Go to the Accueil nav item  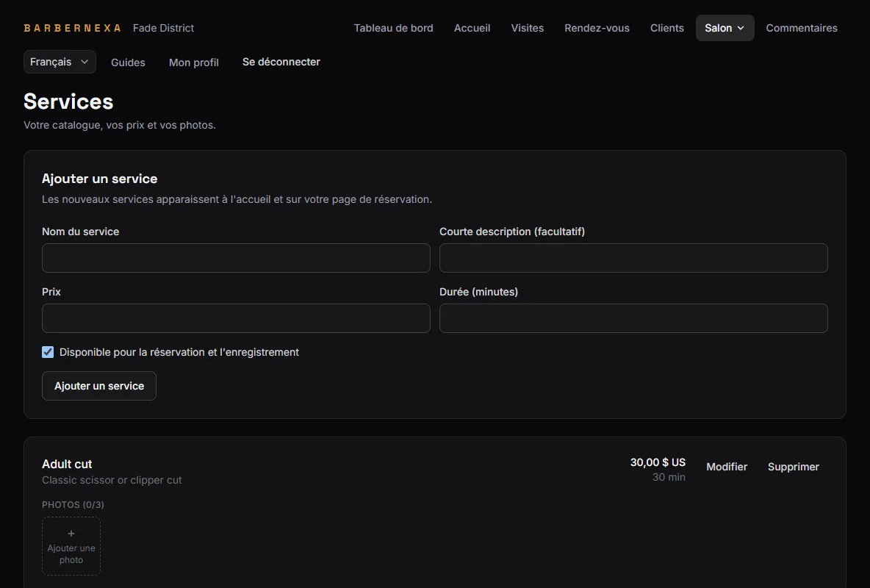pos(472,28)
